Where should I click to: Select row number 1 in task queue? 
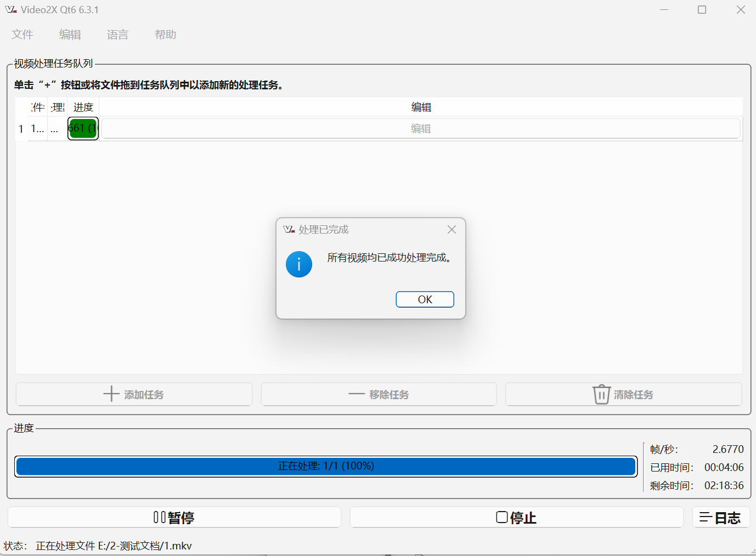click(x=21, y=129)
